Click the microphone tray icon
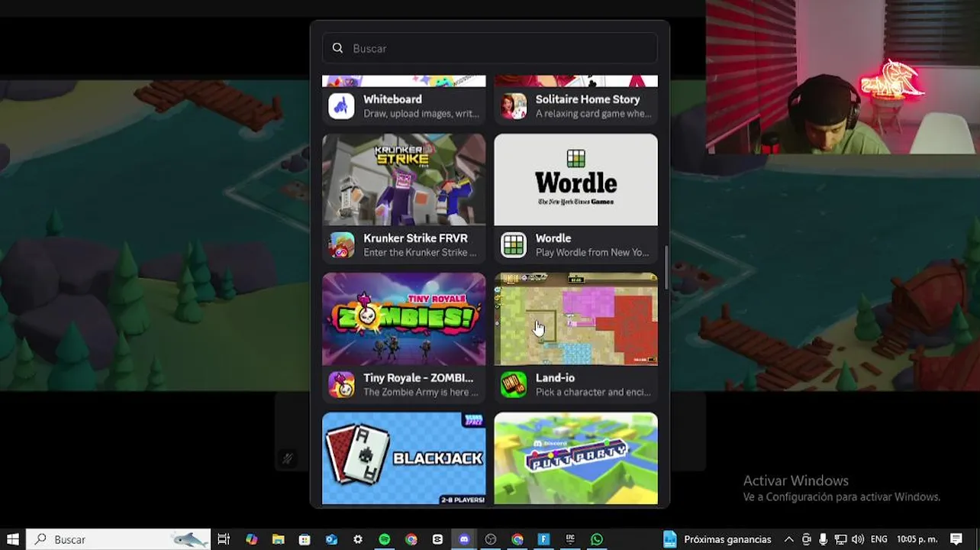Image resolution: width=980 pixels, height=550 pixels. click(823, 539)
